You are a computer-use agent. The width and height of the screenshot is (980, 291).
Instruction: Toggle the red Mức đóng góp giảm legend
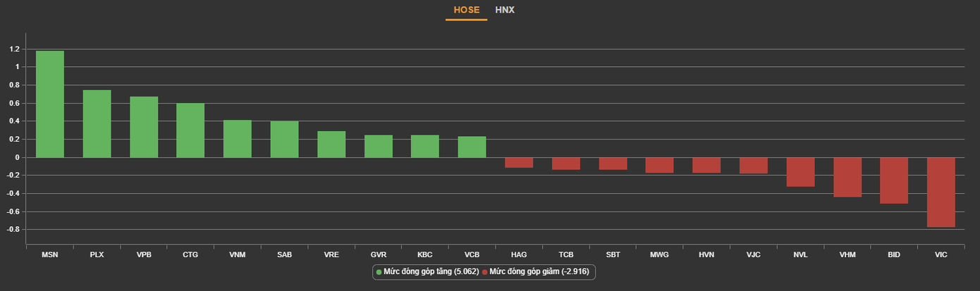(539, 271)
